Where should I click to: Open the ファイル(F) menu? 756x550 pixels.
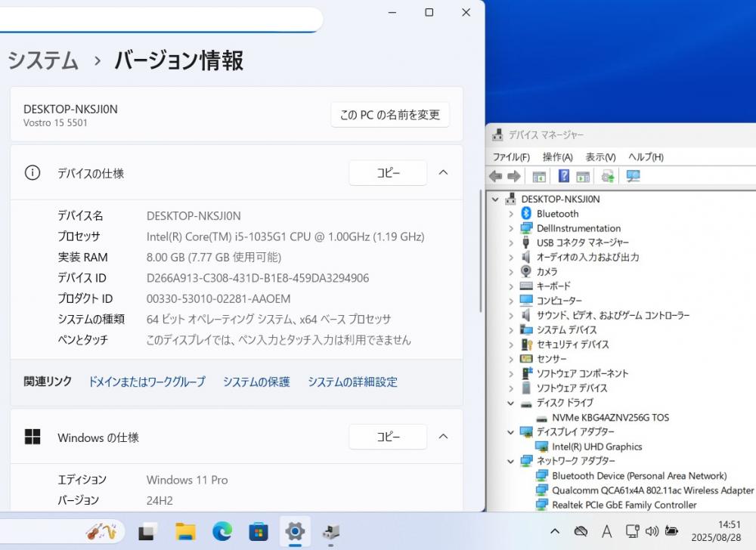pos(511,157)
